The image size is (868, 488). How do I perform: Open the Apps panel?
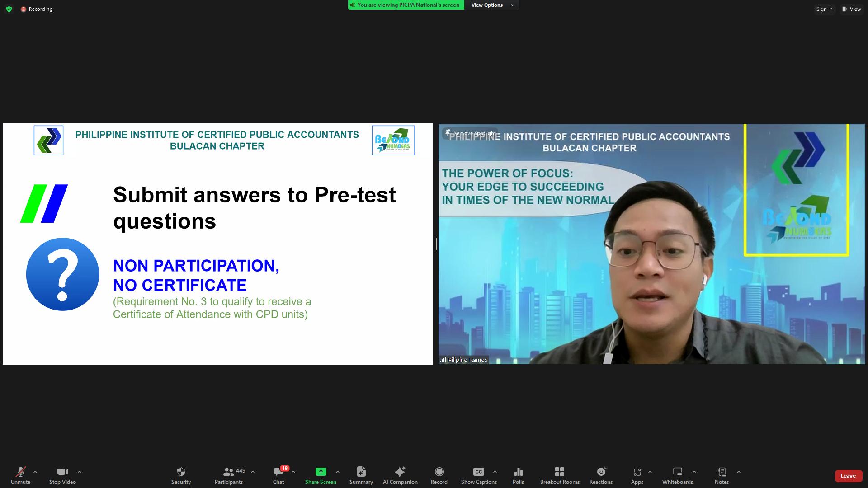coord(637,476)
